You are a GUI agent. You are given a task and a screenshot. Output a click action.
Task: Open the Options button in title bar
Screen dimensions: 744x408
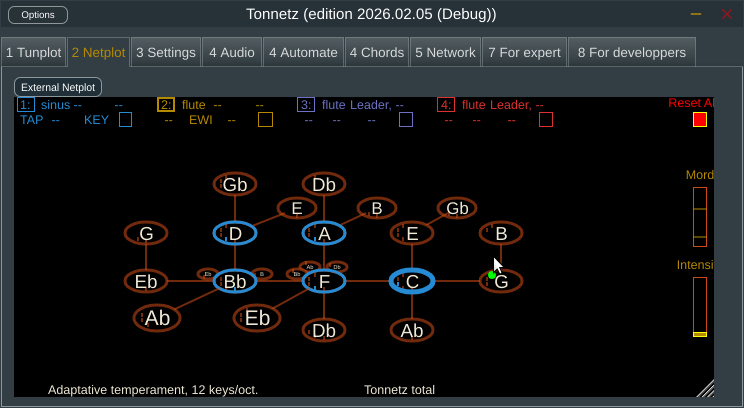[38, 15]
